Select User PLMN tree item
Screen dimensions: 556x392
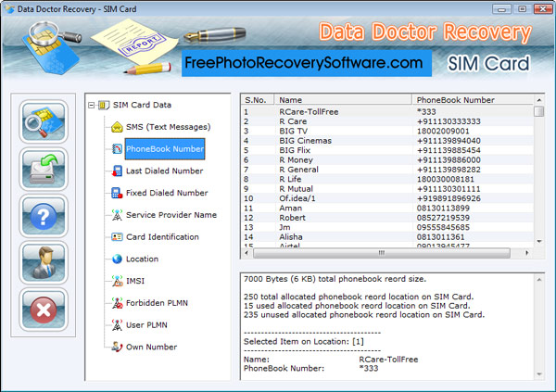pos(146,325)
